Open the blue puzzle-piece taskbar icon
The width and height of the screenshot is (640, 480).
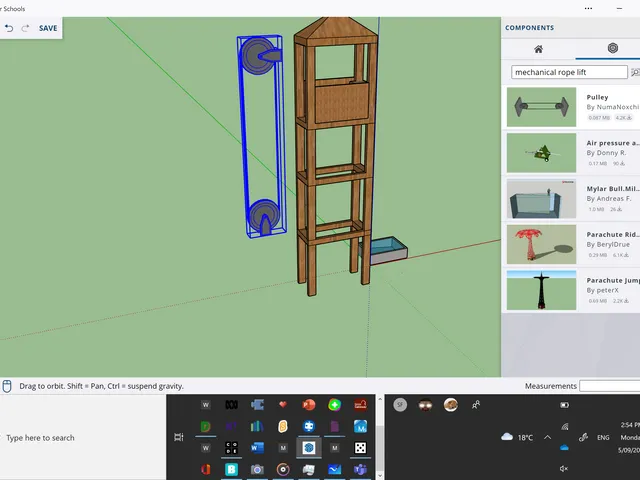[x=257, y=404]
